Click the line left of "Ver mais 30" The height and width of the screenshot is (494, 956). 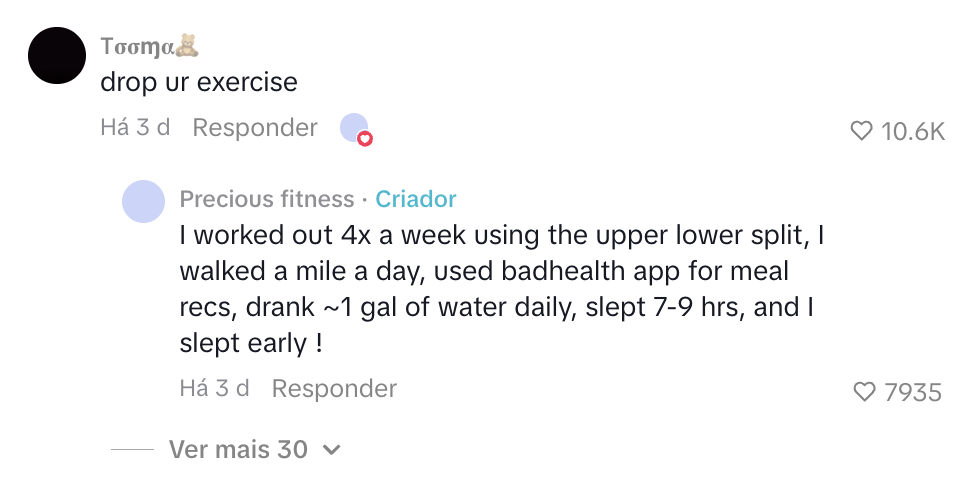tap(131, 450)
